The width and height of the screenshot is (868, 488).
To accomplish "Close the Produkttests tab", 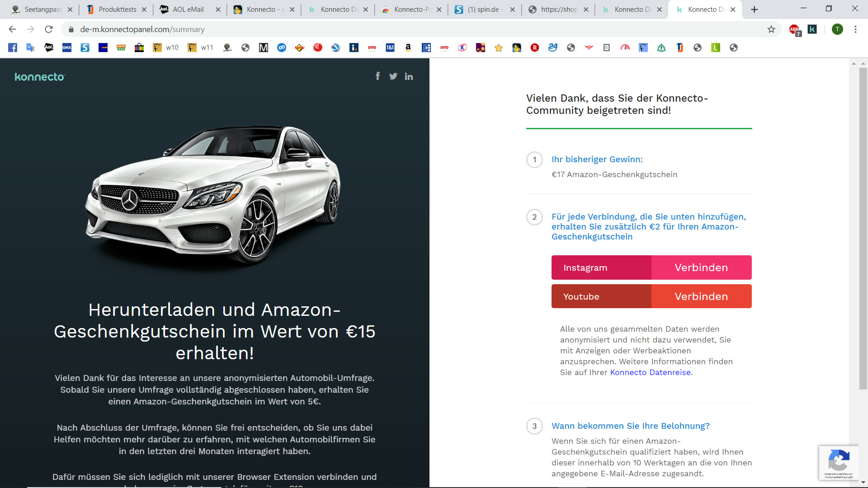I will click(144, 9).
